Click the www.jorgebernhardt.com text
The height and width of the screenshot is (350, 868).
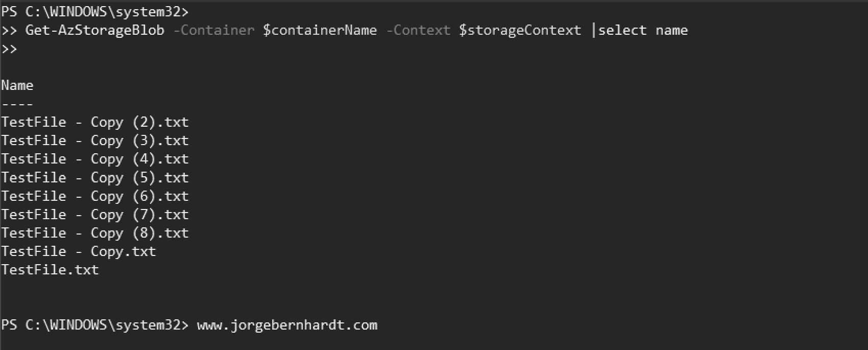287,325
